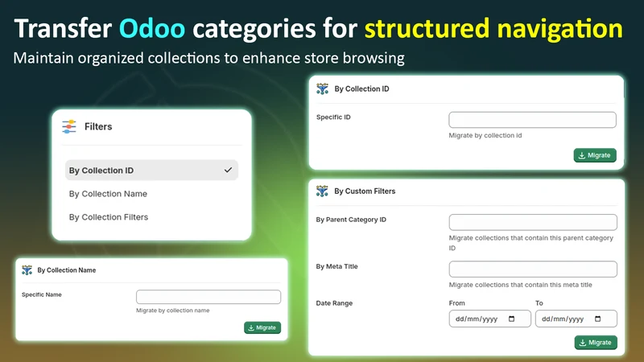Click Migrate in the By Custom Filters panel
Screen dimensions: 644x362
coord(596,343)
